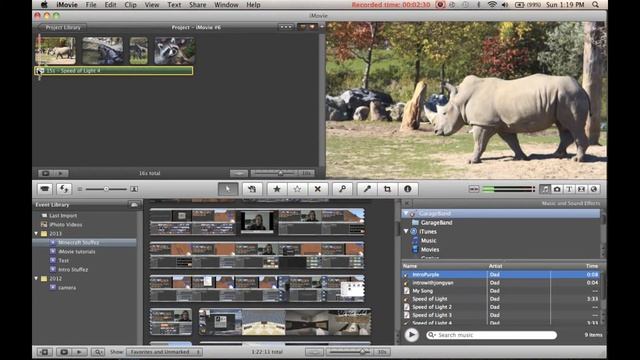Play project from beginning in project pane
This screenshot has height=360, width=640.
(61, 173)
